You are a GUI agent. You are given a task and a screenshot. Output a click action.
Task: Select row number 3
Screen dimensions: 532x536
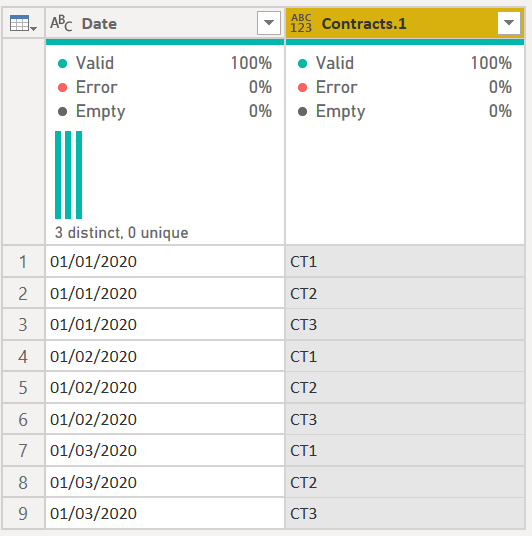click(x=23, y=325)
